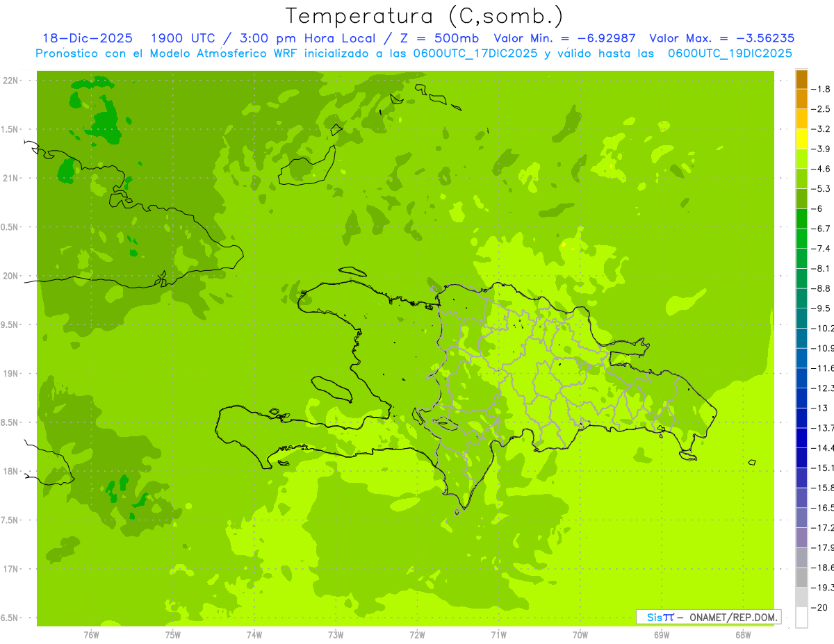Click the -1.8 colorbar label
834x644 pixels.
point(821,89)
